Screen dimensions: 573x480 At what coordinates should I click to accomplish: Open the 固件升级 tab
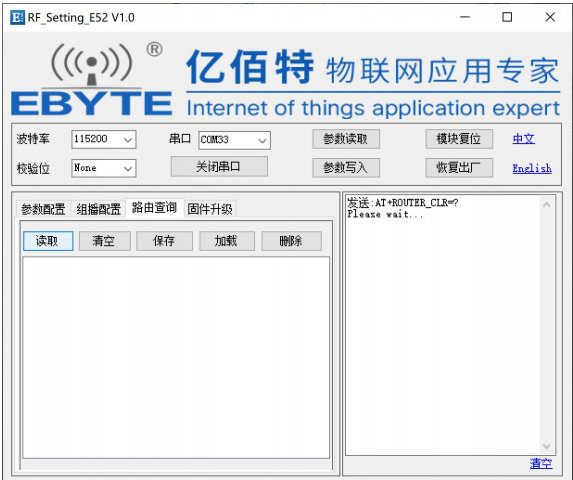pos(210,209)
